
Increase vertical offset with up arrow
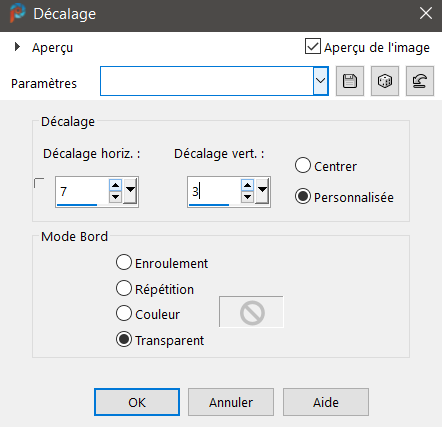tap(247, 185)
